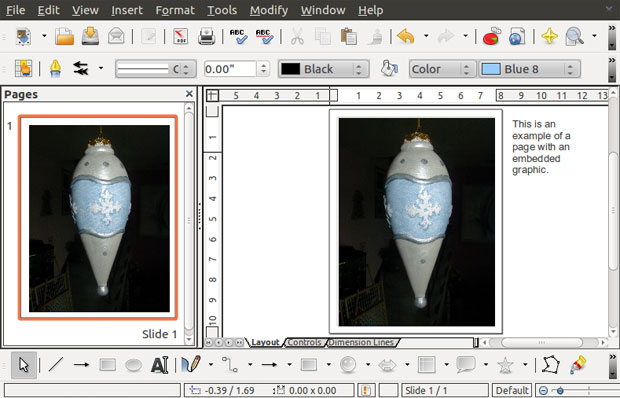Open the Edit menu

coord(48,10)
